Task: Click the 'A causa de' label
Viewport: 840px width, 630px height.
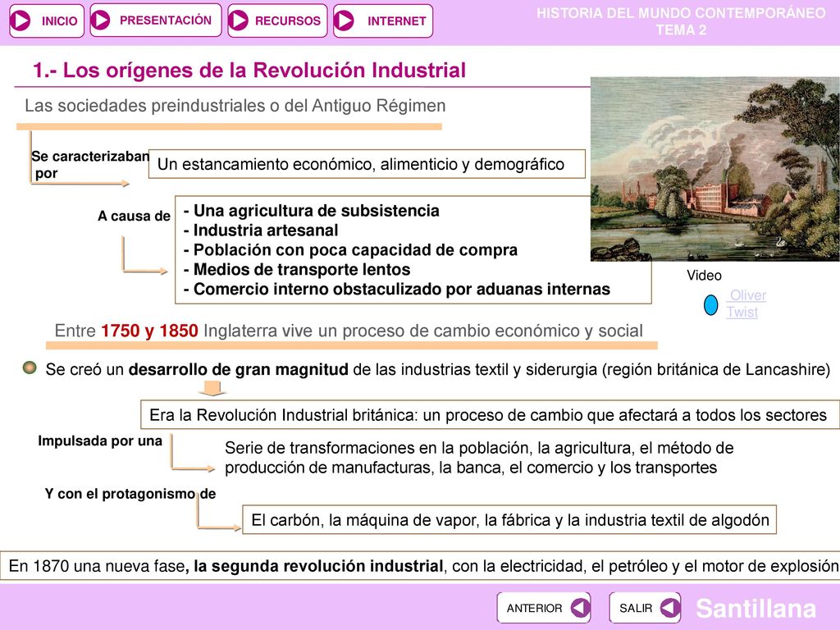Action: pos(134,216)
